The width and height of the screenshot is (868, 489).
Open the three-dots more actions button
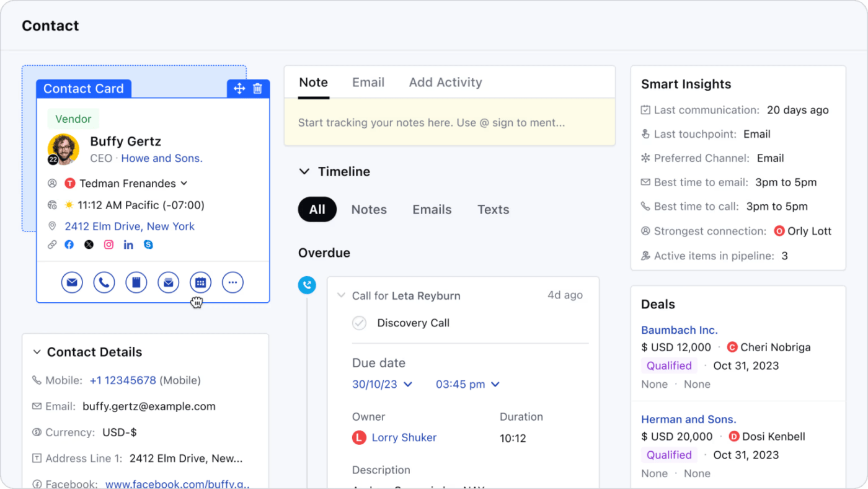(x=232, y=283)
